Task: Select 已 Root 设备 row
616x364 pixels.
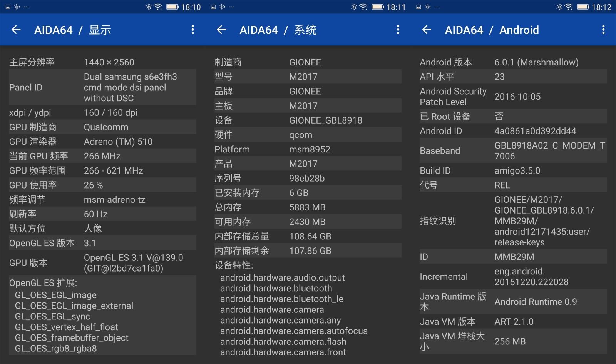Action: coord(513,116)
